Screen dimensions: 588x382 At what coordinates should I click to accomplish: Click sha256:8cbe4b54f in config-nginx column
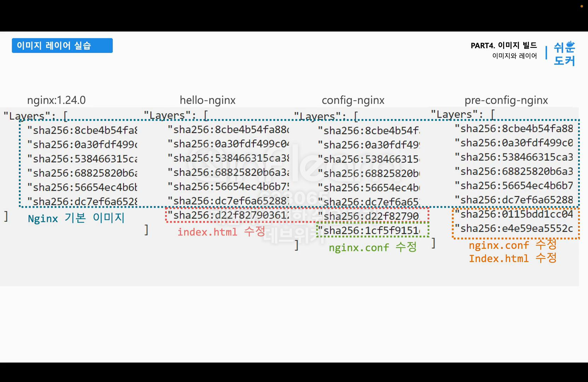click(x=369, y=131)
